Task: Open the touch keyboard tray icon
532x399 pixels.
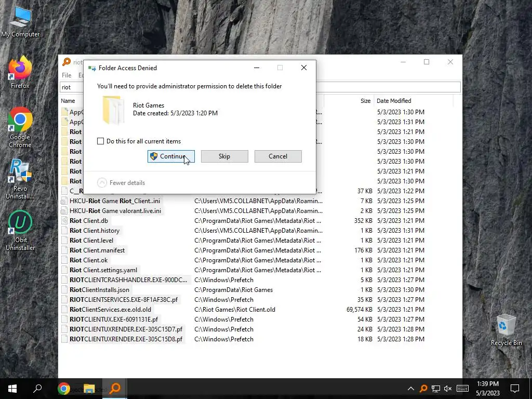Action: coord(463,389)
